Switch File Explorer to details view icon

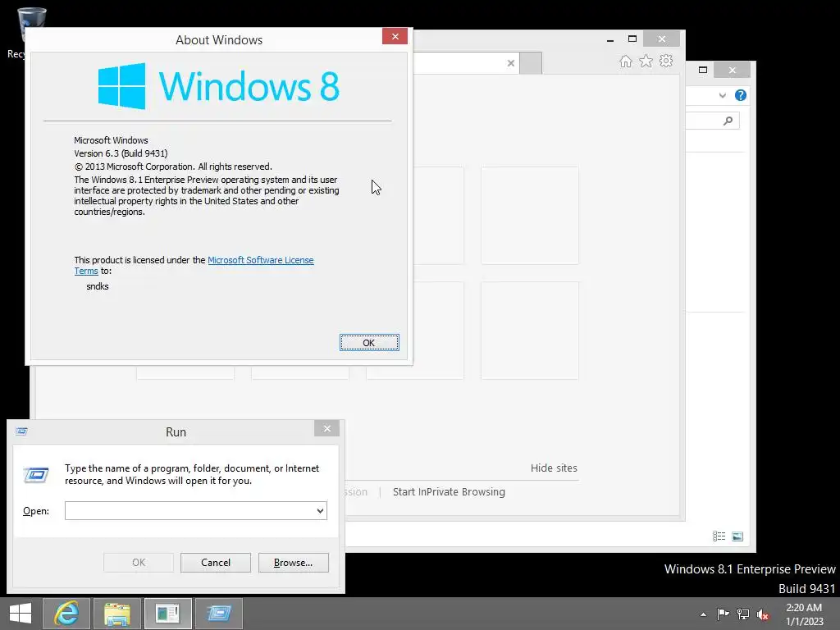(x=719, y=536)
